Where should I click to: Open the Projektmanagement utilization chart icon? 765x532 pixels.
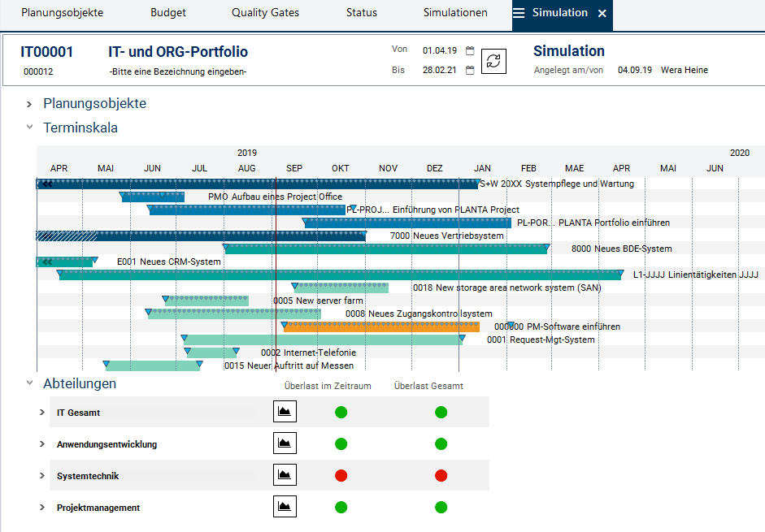285,507
